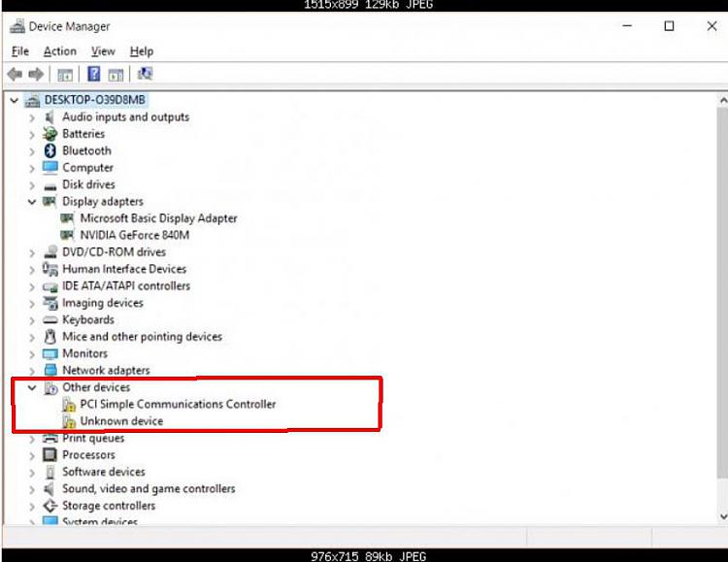The height and width of the screenshot is (562, 728).
Task: Expand the Batteries node
Action: (32, 135)
